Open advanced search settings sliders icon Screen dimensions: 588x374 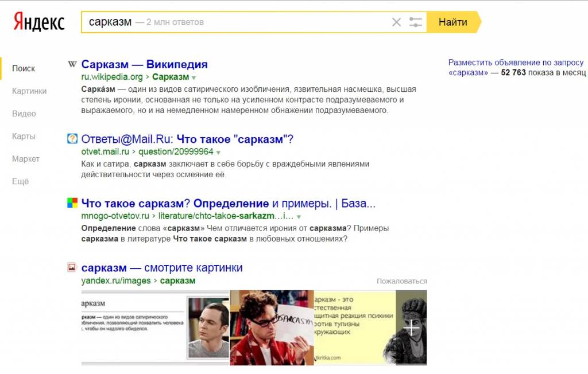tap(415, 22)
